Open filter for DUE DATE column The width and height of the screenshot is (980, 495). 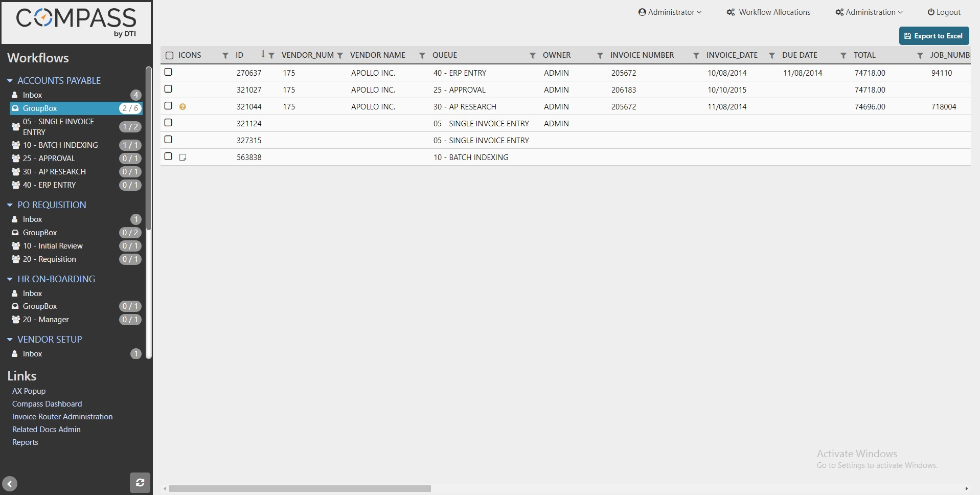(x=844, y=55)
